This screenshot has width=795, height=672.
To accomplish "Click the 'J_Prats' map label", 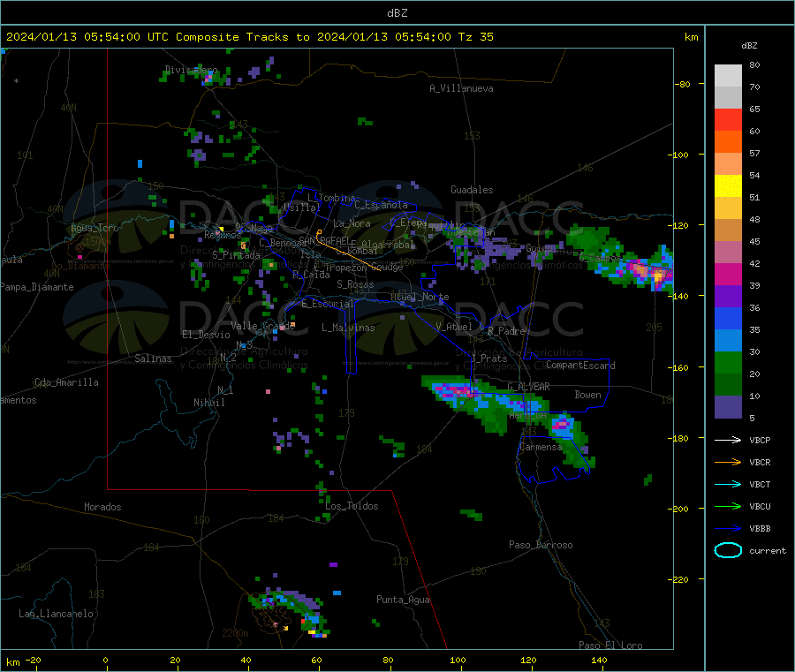I will (489, 359).
